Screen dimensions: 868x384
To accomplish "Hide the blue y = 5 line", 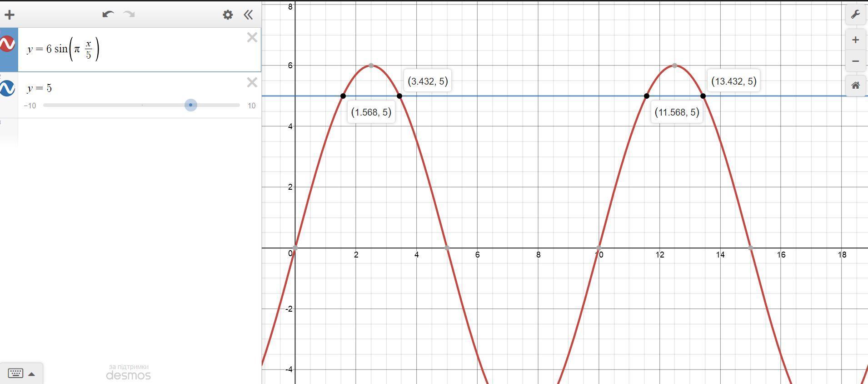I will coord(7,88).
